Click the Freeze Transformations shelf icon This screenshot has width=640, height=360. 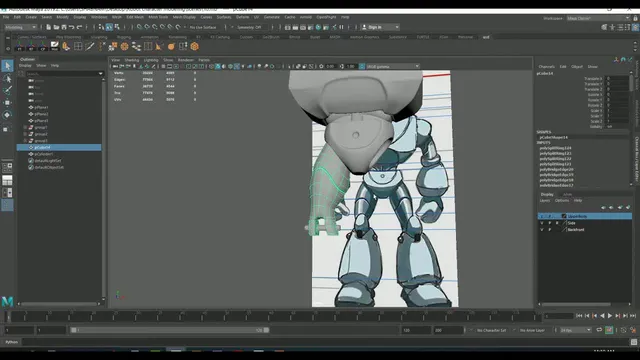[x=20, y=47]
